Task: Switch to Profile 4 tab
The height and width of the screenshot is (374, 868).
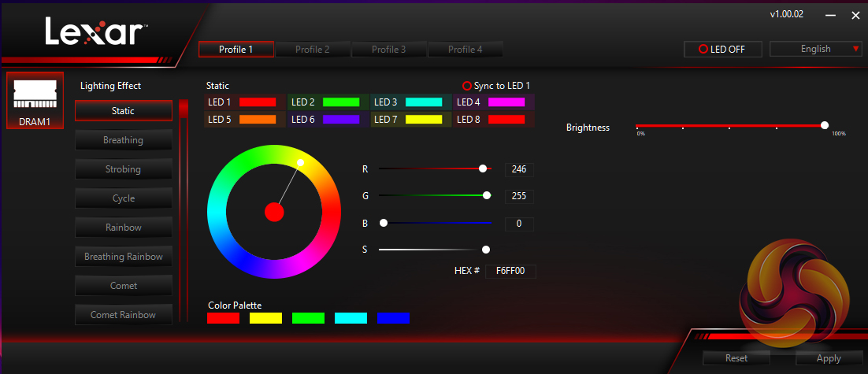Action: click(x=465, y=50)
